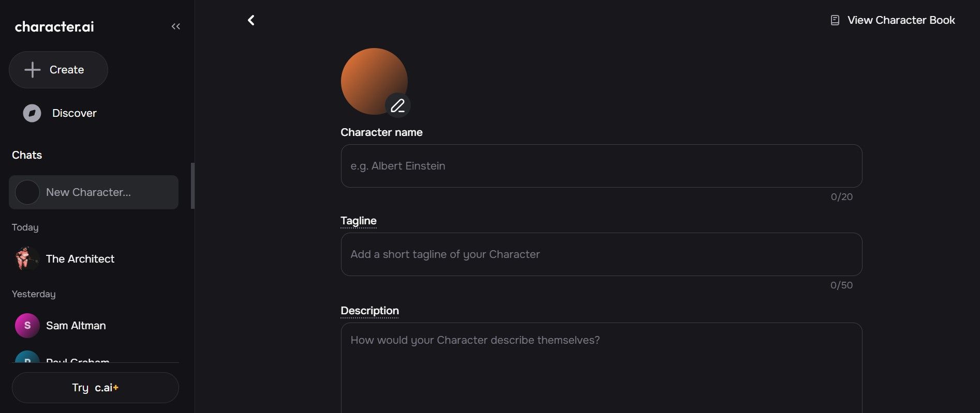Click Sam Altman's S avatar circle
The width and height of the screenshot is (980, 413).
pos(27,325)
